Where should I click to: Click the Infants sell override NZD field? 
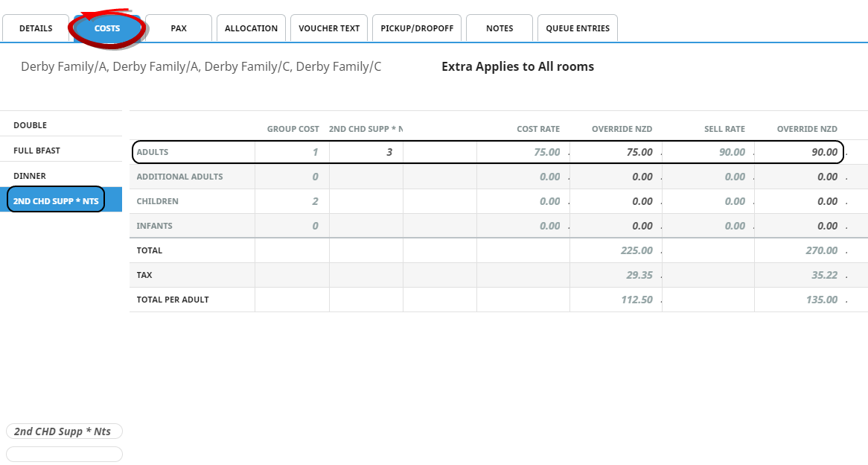pos(800,226)
